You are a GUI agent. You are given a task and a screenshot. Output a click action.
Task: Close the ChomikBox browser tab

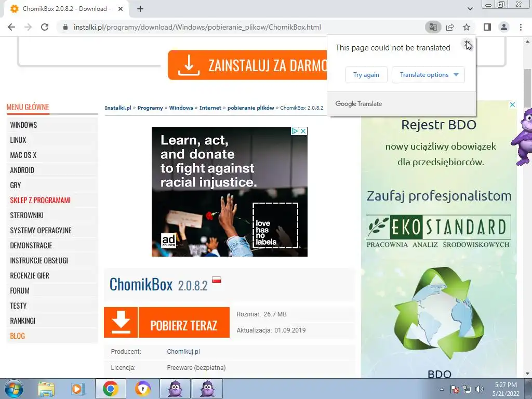coord(121,9)
